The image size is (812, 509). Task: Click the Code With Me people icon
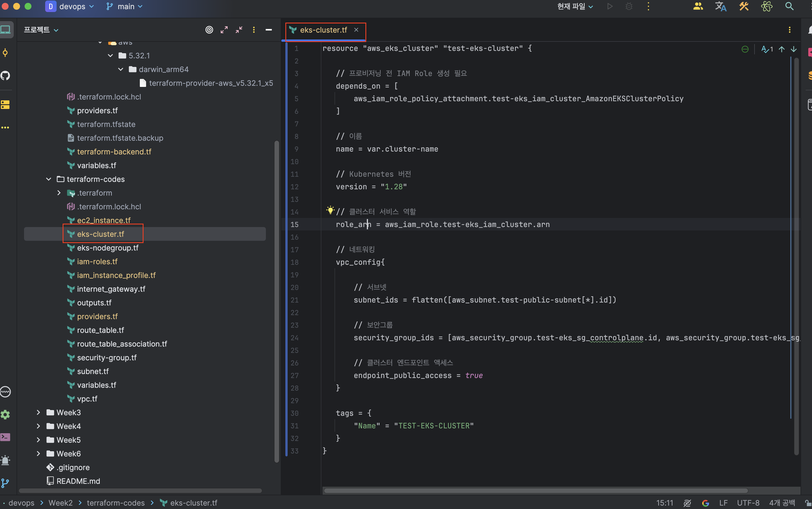pos(698,6)
